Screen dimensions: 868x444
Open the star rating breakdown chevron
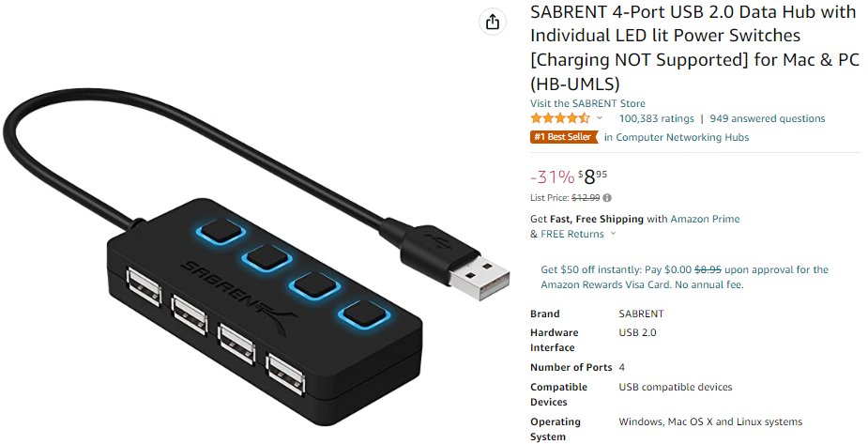pyautogui.click(x=599, y=118)
